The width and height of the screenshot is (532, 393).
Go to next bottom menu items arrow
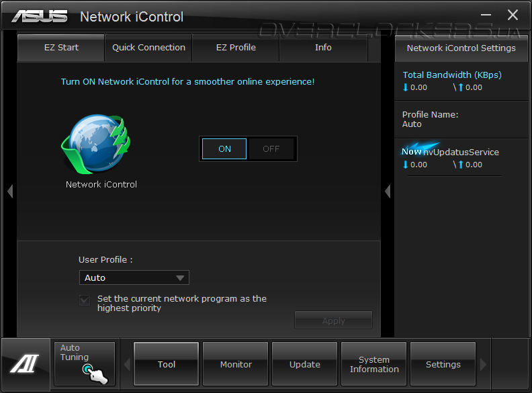484,365
